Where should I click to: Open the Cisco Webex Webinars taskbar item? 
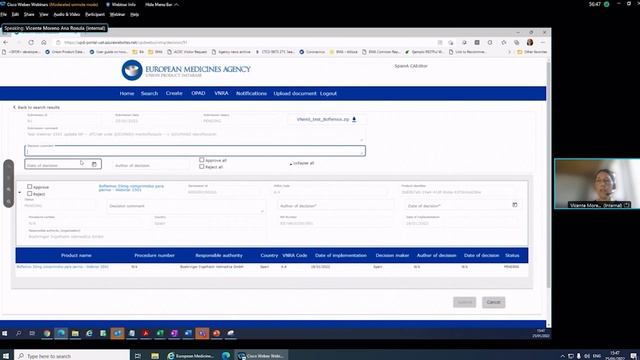point(261,356)
